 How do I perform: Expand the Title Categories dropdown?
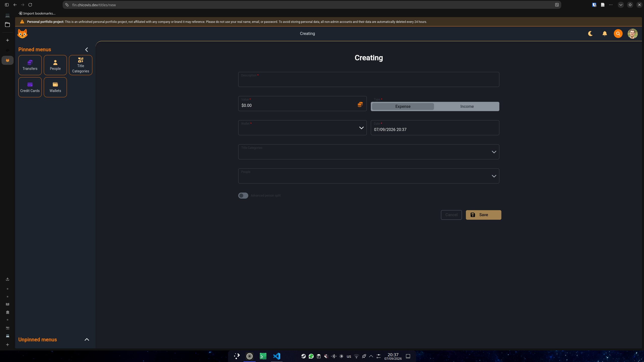coord(369,152)
